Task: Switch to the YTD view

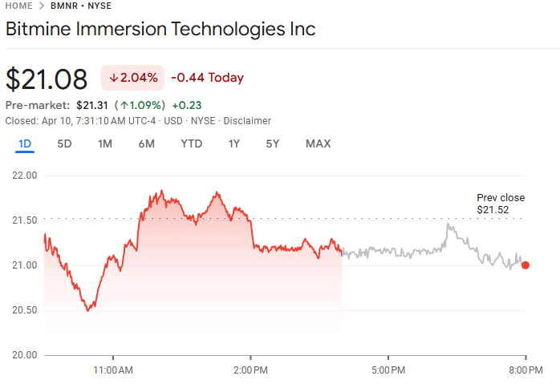Action: pos(191,144)
